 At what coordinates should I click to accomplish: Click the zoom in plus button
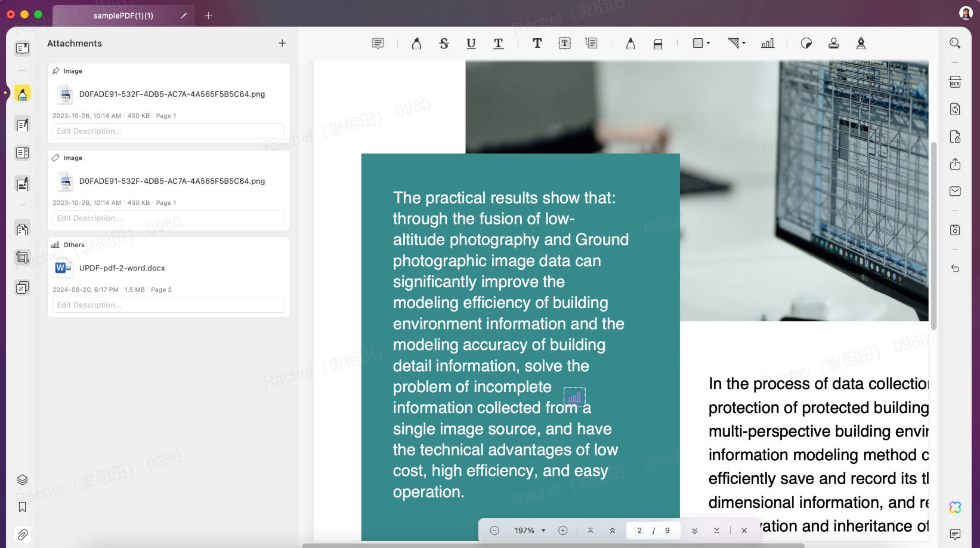tap(562, 530)
